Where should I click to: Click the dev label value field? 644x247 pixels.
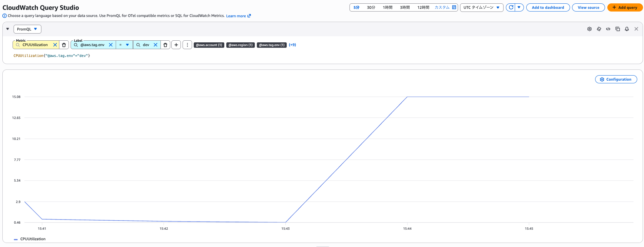click(146, 45)
